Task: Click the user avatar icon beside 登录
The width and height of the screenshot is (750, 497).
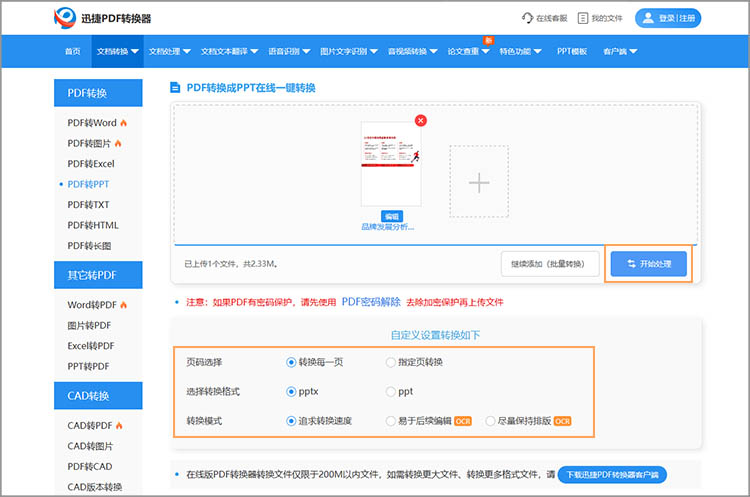Action: pos(650,18)
